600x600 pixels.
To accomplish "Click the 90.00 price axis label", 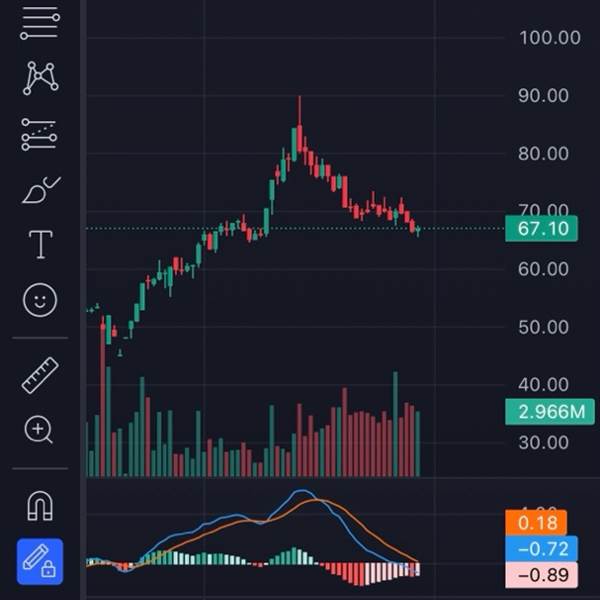I will click(x=543, y=96).
